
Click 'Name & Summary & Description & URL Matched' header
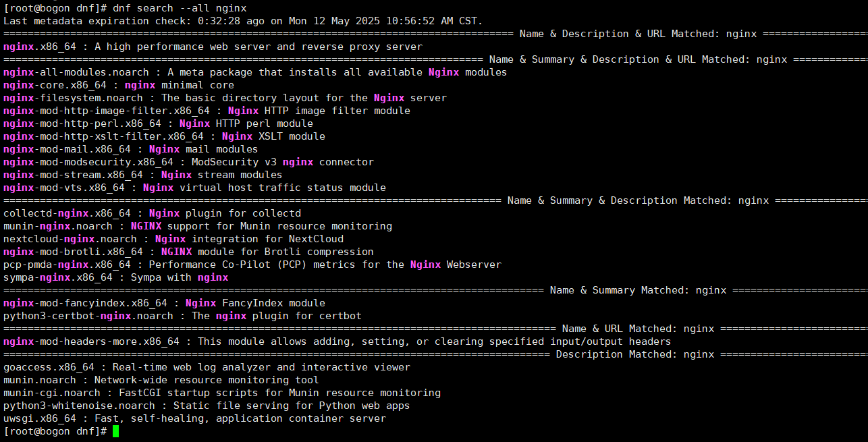(638, 59)
